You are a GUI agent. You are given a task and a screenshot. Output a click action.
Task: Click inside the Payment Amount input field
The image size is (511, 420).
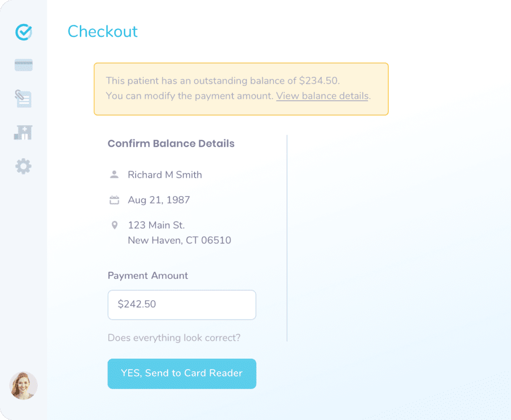(182, 305)
